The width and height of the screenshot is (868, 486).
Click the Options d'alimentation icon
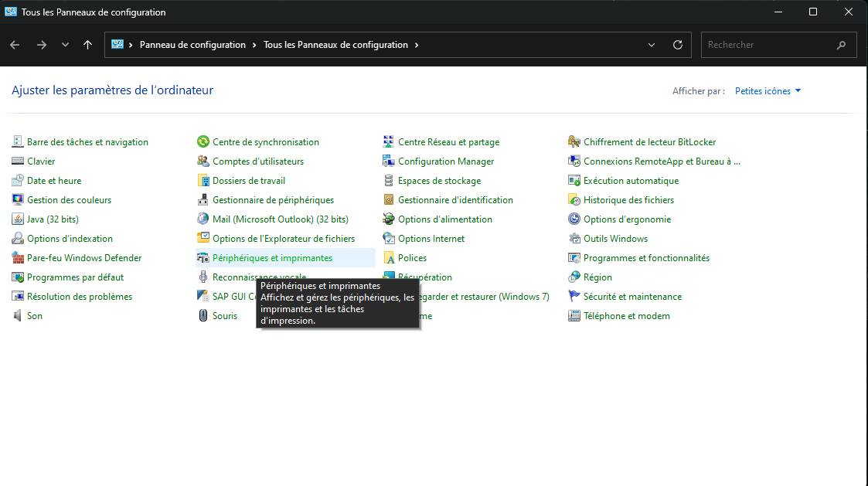click(x=390, y=219)
